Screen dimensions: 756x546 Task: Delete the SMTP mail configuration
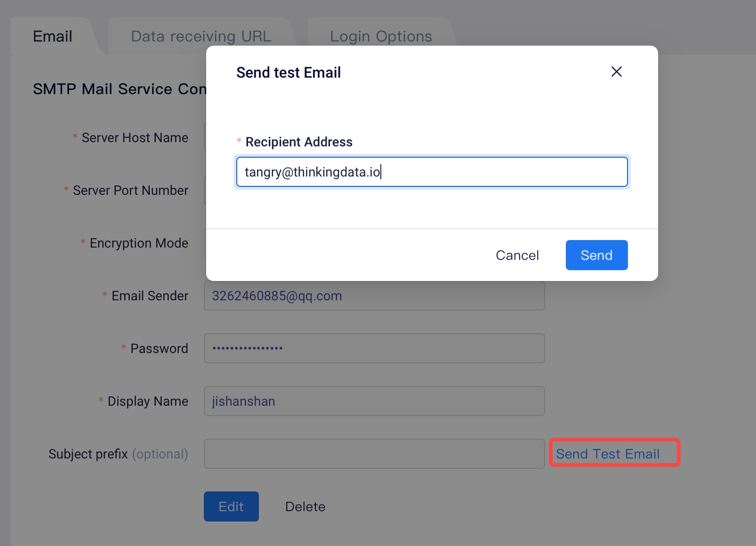point(305,506)
